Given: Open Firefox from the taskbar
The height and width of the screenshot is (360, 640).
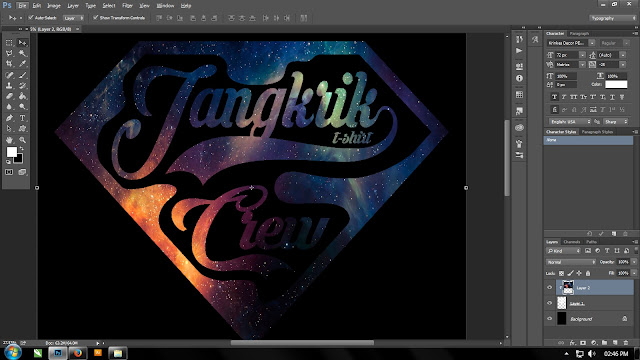Looking at the screenshot, I should coord(77,353).
